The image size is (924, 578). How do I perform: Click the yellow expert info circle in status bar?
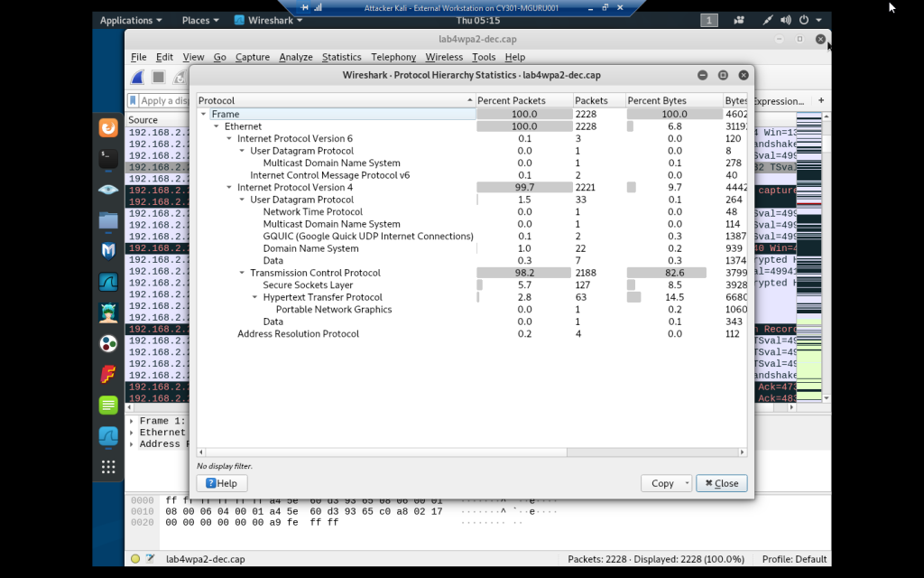click(x=135, y=558)
